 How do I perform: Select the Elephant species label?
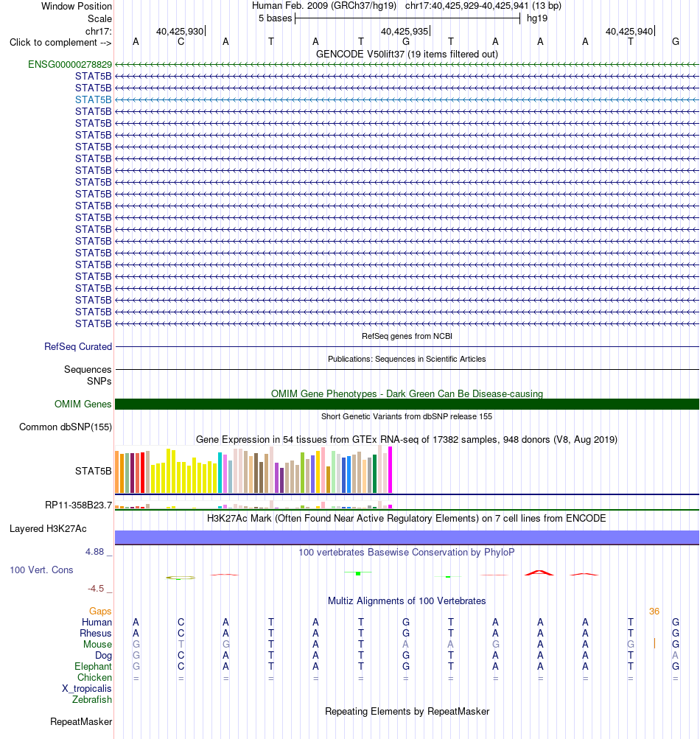[x=94, y=667]
